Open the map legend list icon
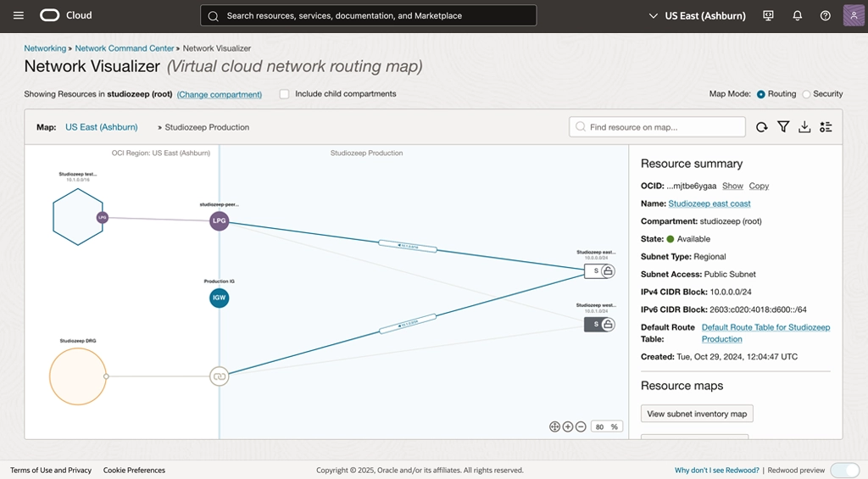Image resolution: width=868 pixels, height=479 pixels. pyautogui.click(x=826, y=127)
